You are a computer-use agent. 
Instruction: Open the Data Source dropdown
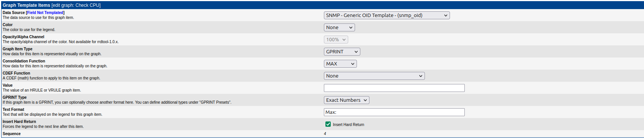(x=387, y=16)
